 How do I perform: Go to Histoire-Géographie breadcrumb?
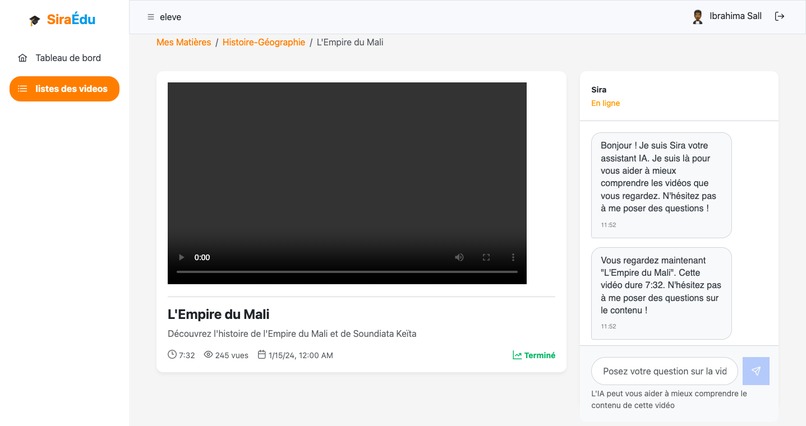(x=264, y=42)
